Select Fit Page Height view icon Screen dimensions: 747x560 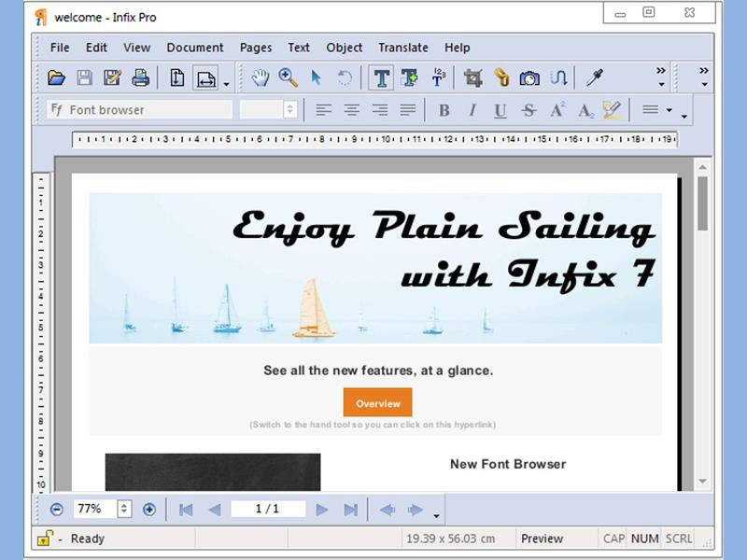pos(177,77)
